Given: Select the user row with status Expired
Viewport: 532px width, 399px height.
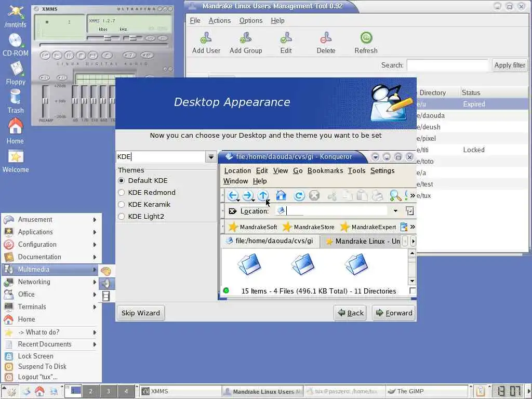Looking at the screenshot, I should point(472,104).
